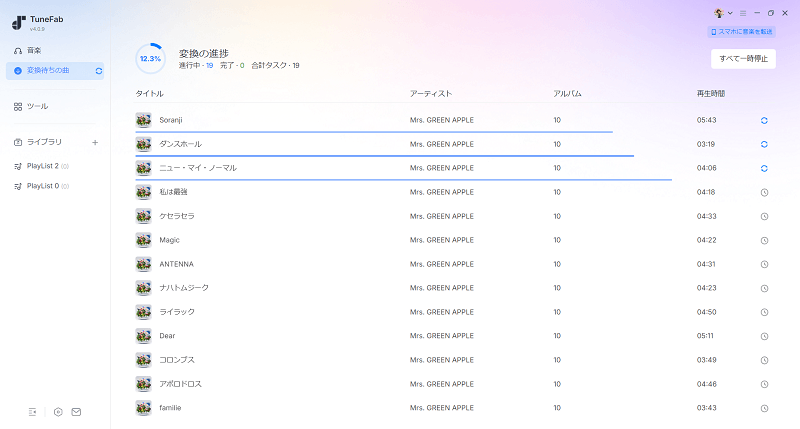The height and width of the screenshot is (429, 800).
Task: Click the Soranji conversion progress bar
Action: [374, 132]
